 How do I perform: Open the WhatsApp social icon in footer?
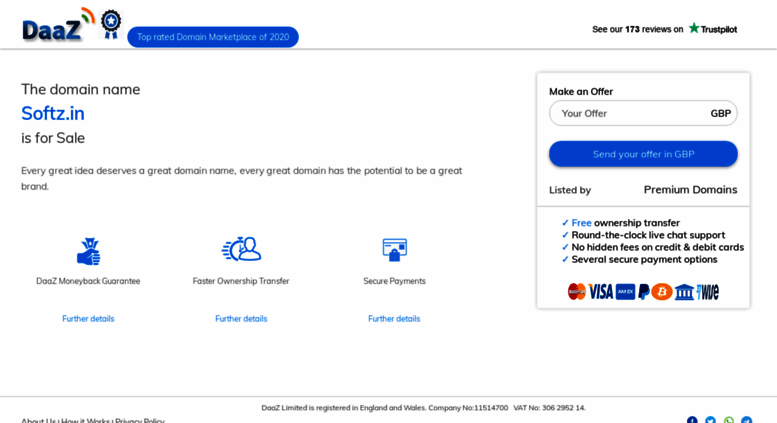coord(728,420)
